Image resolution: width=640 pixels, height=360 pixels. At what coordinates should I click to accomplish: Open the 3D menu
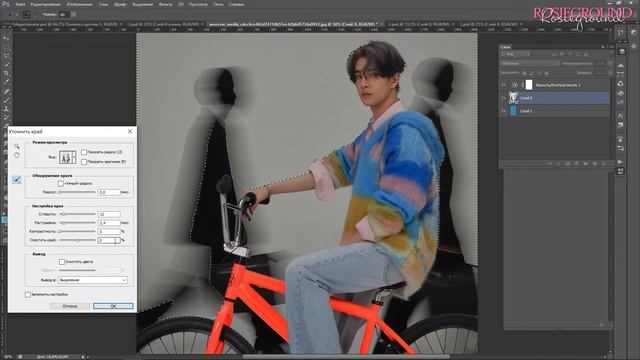point(181,4)
